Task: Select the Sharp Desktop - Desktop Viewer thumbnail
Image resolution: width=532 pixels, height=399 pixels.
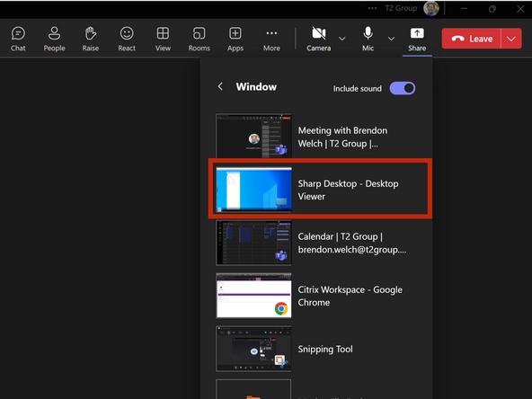Action: pyautogui.click(x=253, y=190)
